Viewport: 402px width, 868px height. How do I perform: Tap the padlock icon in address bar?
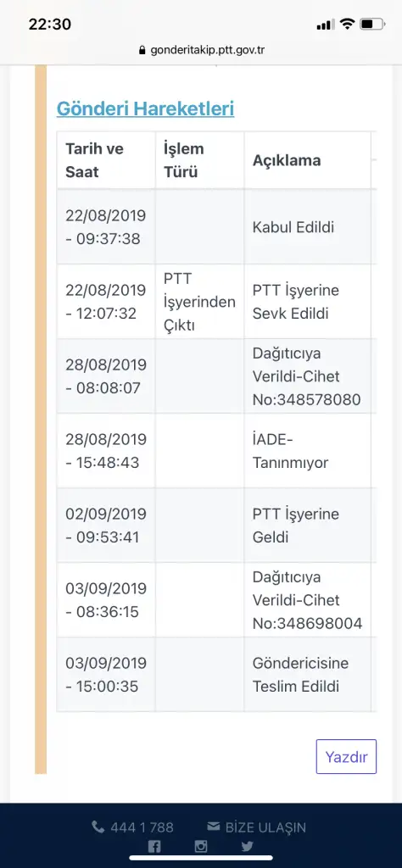click(142, 50)
